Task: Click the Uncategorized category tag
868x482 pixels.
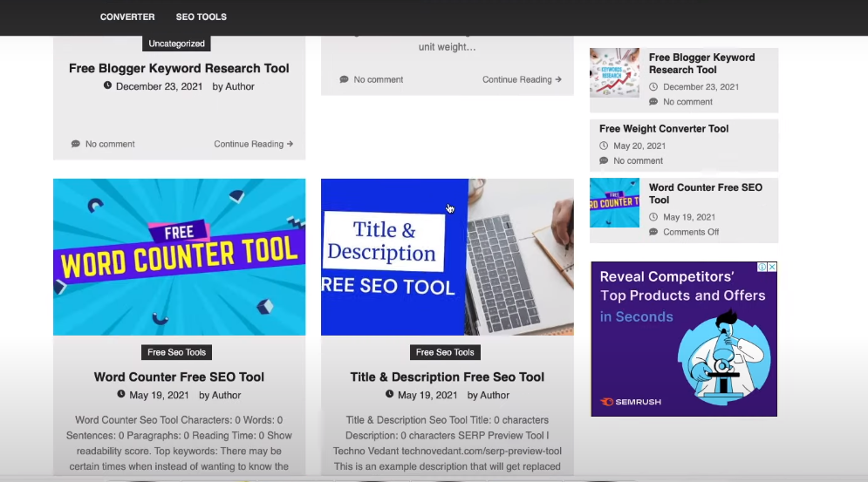Action: [x=176, y=44]
